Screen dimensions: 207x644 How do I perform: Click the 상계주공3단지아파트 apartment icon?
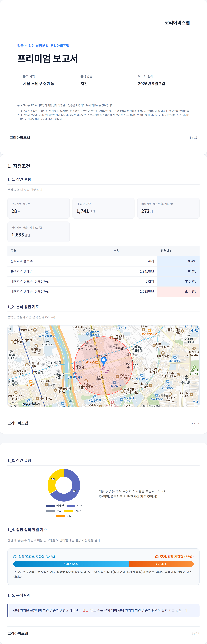point(86,381)
